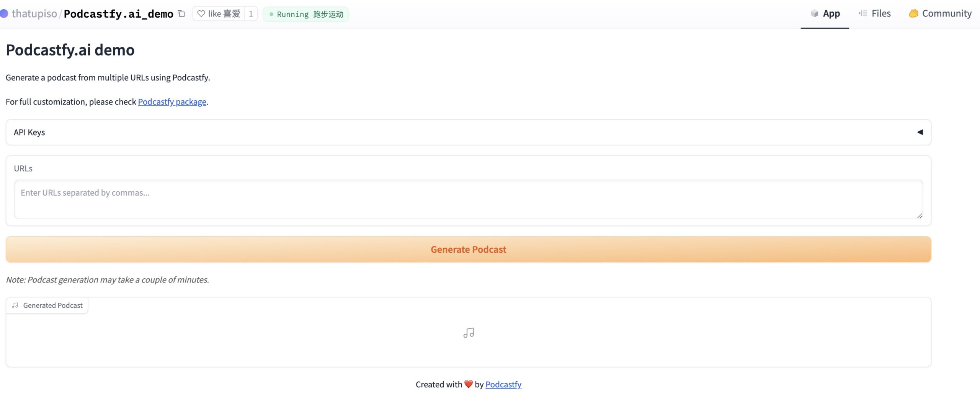
Task: Click the API Keys section label
Action: (29, 132)
